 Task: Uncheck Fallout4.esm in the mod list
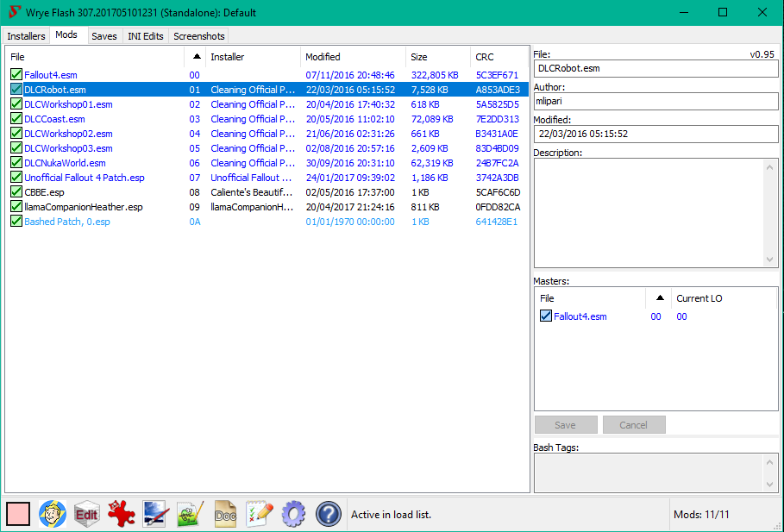point(16,75)
